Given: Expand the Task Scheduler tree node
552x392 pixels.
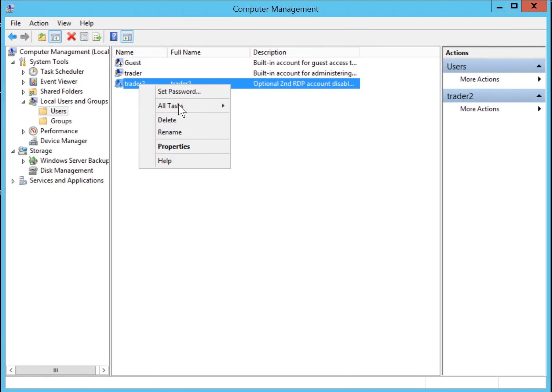Looking at the screenshot, I should coord(23,72).
